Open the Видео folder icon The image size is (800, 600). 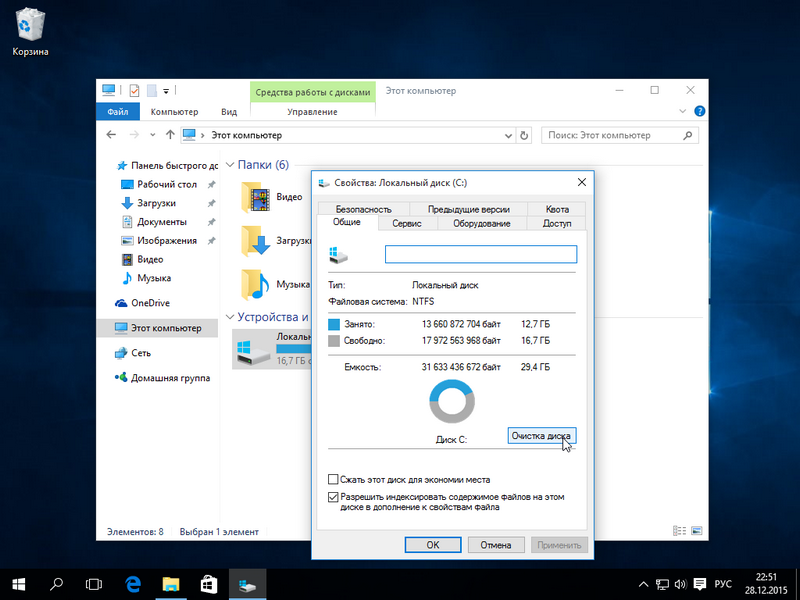[258, 198]
